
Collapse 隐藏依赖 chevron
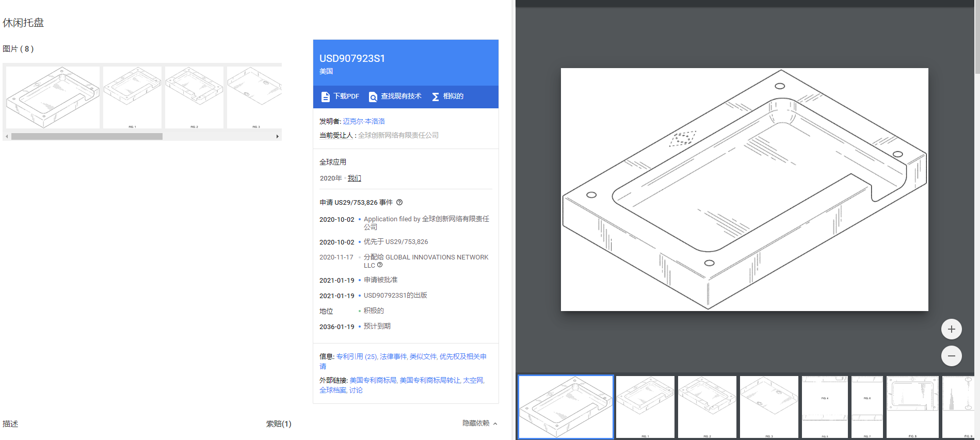(495, 424)
